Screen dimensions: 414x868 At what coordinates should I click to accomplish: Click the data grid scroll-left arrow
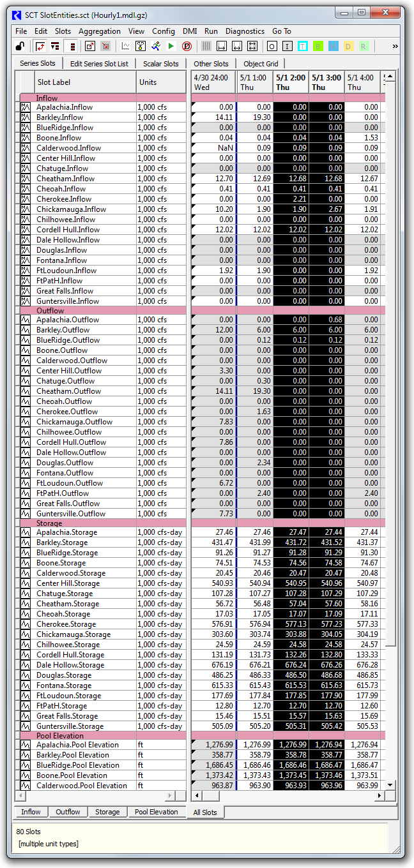coord(197,796)
